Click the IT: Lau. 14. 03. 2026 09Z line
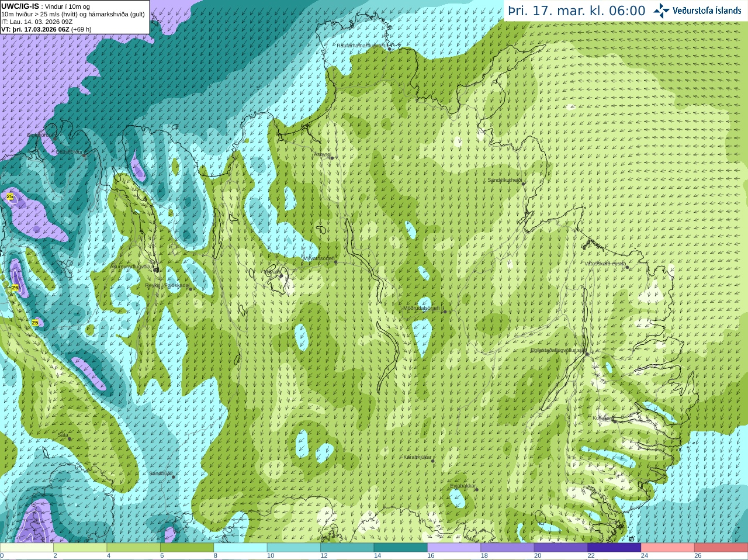This screenshot has width=748, height=560. (x=37, y=22)
